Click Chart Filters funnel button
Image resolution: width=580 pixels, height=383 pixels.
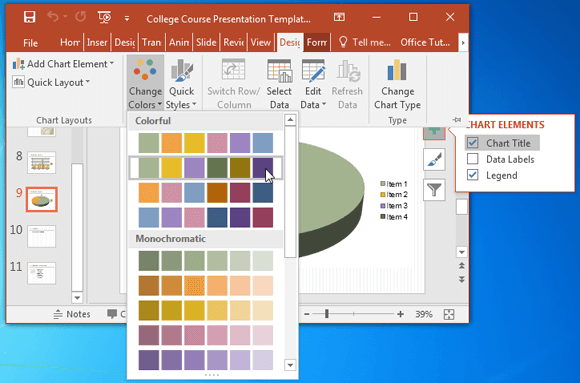(x=434, y=190)
